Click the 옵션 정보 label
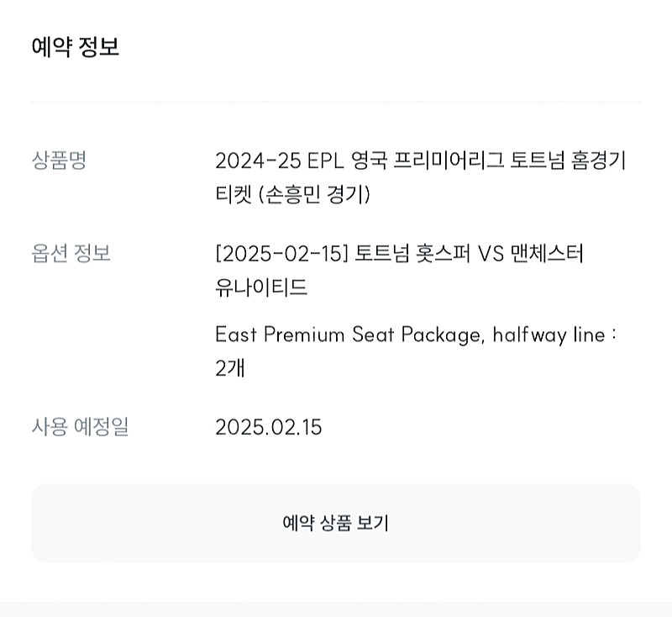 pyautogui.click(x=71, y=253)
